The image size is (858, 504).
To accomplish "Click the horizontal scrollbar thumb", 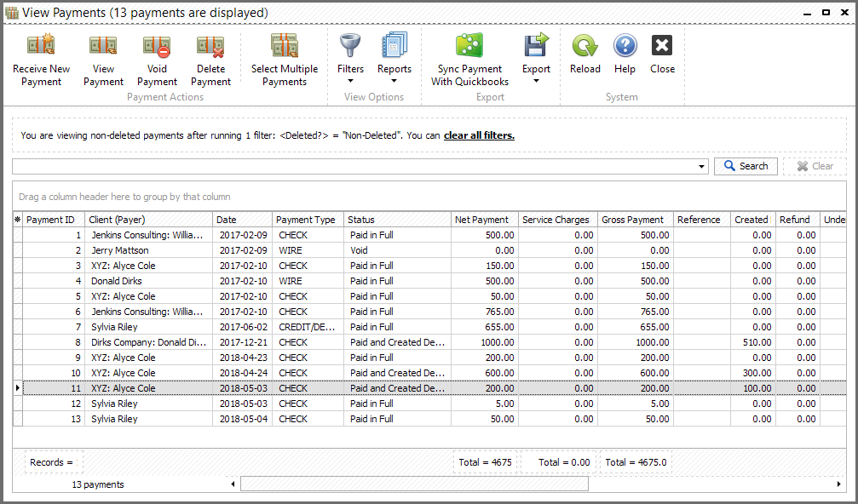I will [x=414, y=484].
